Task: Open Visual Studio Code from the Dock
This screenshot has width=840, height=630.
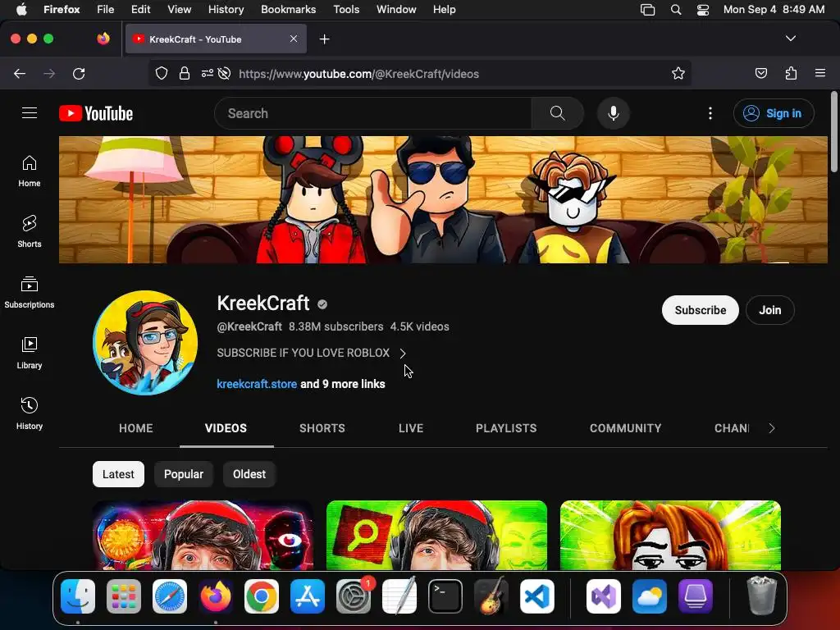Action: (537, 596)
